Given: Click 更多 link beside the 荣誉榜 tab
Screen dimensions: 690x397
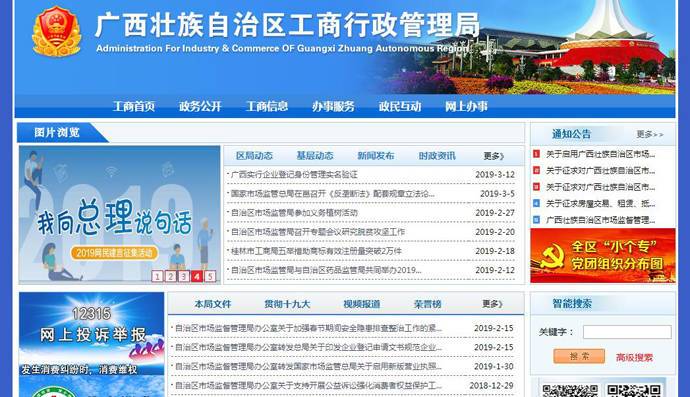Looking at the screenshot, I should tap(492, 304).
